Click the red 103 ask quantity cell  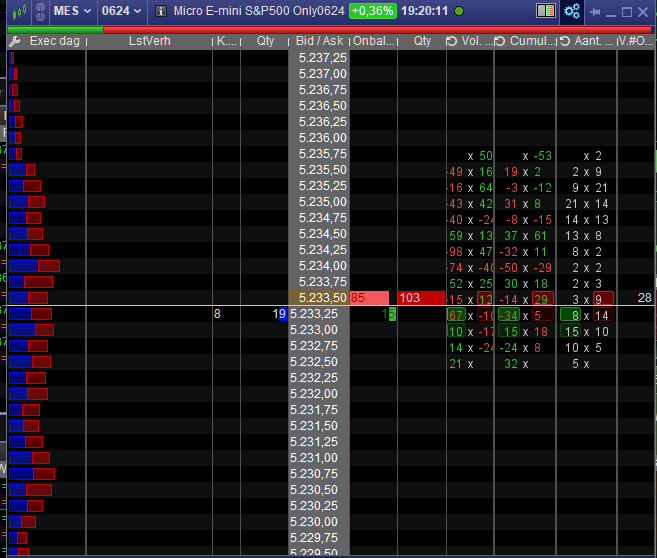click(421, 298)
